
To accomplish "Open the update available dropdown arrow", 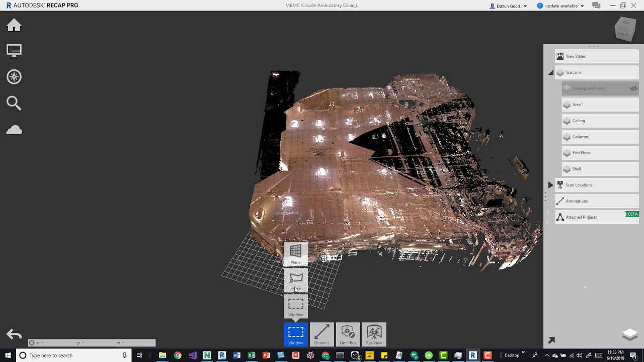I will 582,6.
